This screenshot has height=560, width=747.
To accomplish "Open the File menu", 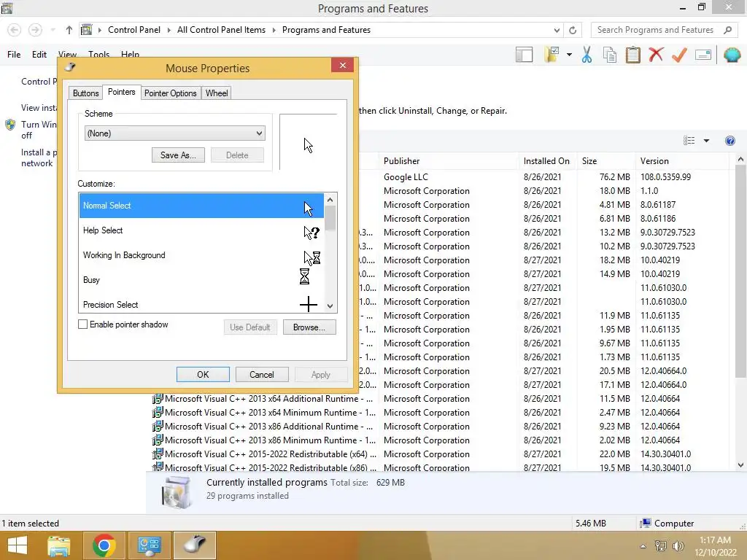I will [14, 55].
